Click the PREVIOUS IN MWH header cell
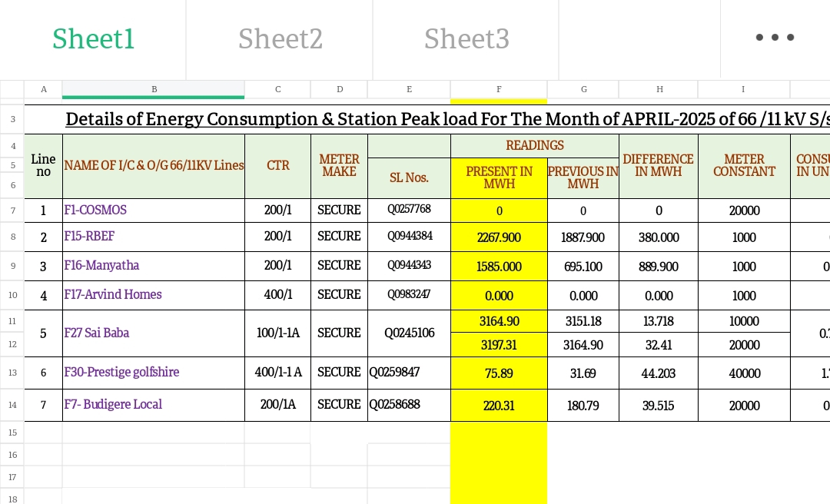The image size is (830, 504). point(583,178)
